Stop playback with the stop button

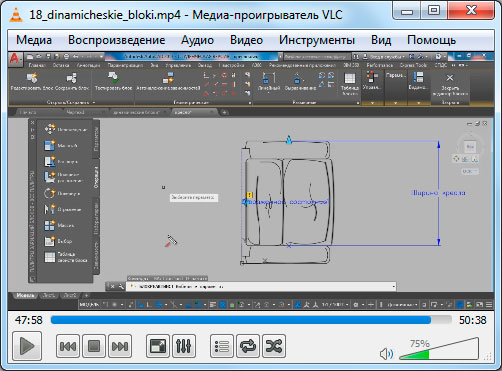94,346
